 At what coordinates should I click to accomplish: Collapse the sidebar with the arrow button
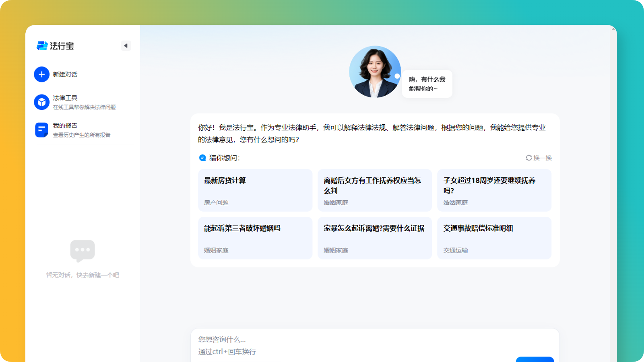126,46
